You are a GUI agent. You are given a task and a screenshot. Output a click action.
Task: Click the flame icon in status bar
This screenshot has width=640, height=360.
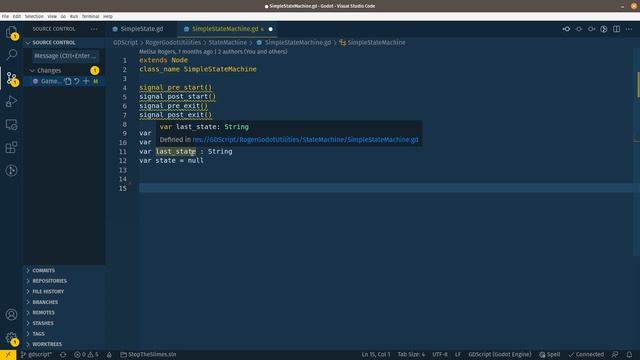pyautogui.click(x=109, y=355)
